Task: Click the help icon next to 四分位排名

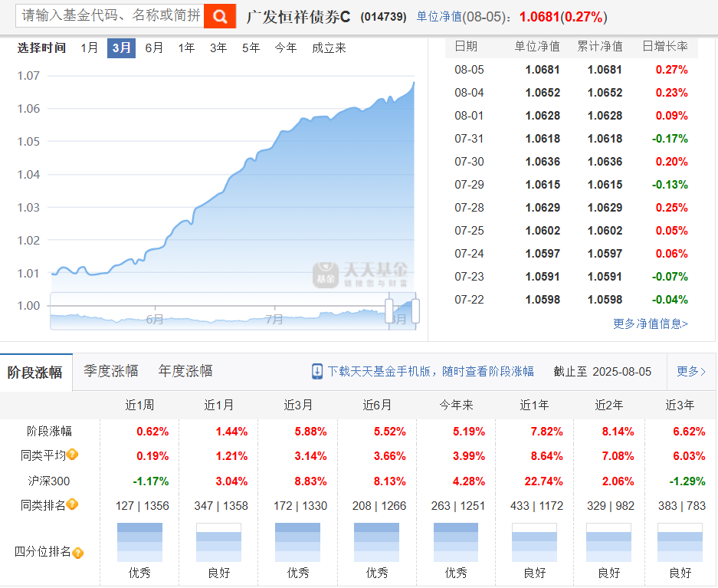Action: [x=78, y=553]
